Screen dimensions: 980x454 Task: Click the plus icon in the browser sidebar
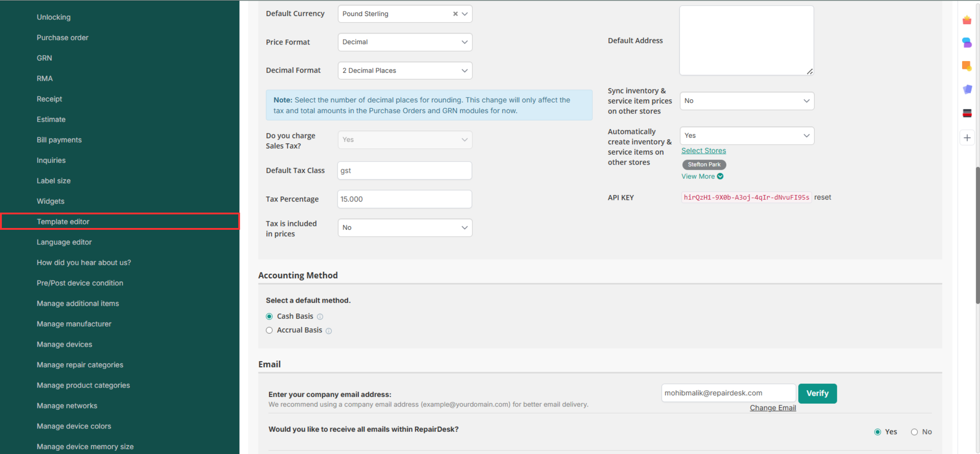[967, 138]
